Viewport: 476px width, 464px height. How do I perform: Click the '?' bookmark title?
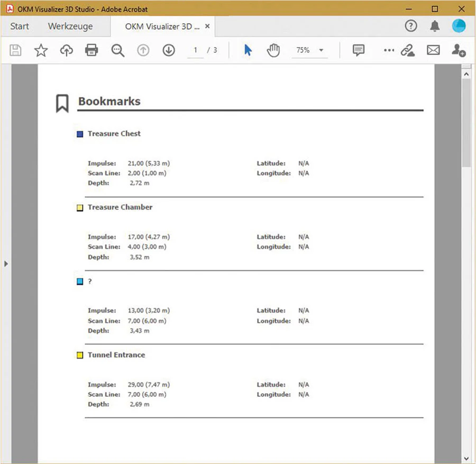pyautogui.click(x=90, y=281)
